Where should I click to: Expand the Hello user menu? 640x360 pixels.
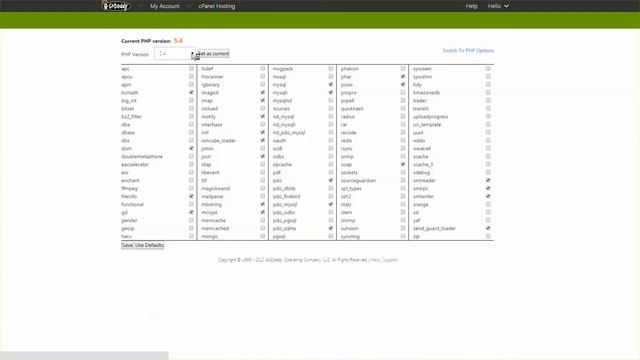[498, 6]
